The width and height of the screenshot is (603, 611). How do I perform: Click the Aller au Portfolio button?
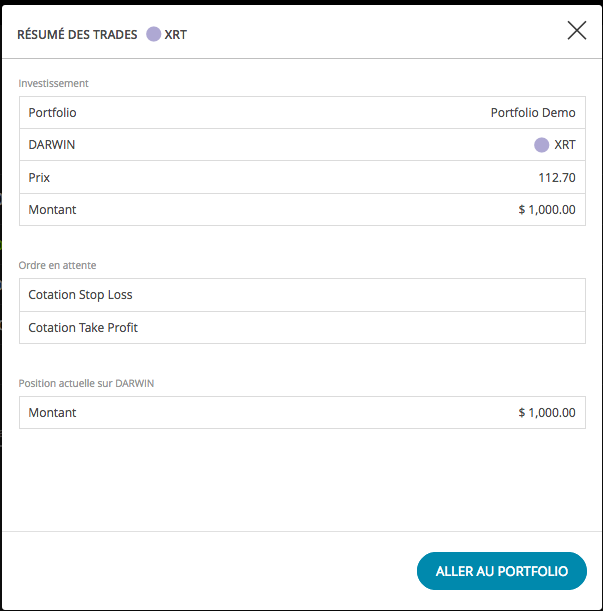[502, 571]
